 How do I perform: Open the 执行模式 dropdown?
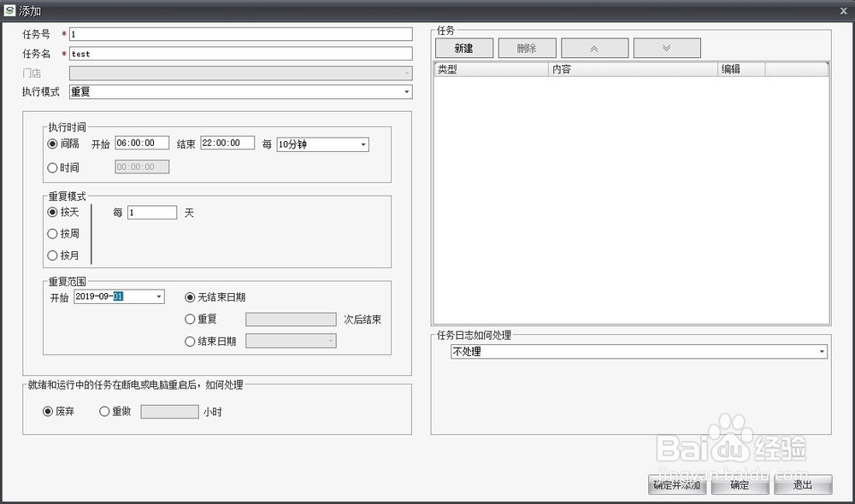[x=406, y=92]
